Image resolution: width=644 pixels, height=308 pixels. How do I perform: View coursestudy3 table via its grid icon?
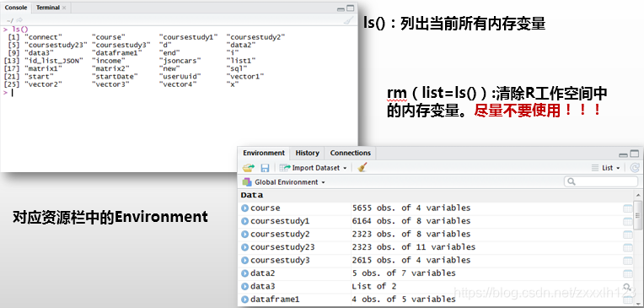(x=628, y=261)
